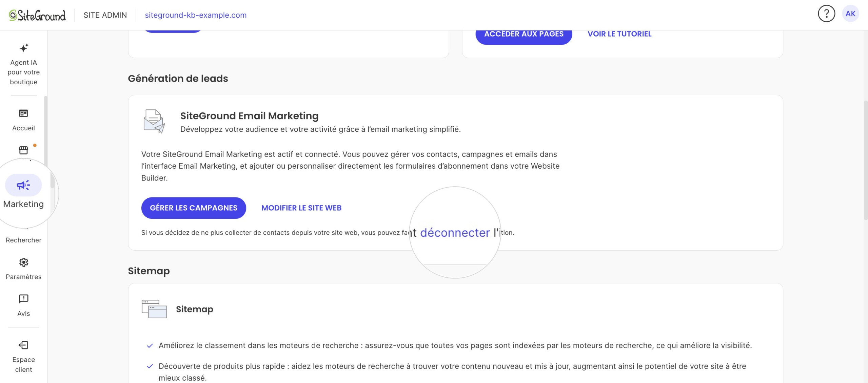Go to Accueil in the sidebar

pos(23,120)
